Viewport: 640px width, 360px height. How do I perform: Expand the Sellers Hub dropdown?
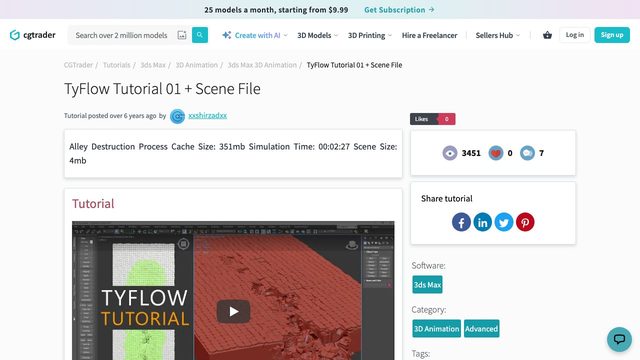(498, 36)
